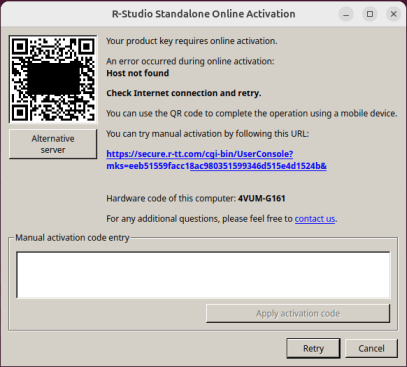Open the secure.r-tt.com manual activation URL
This screenshot has width=407, height=367.
coord(216,160)
